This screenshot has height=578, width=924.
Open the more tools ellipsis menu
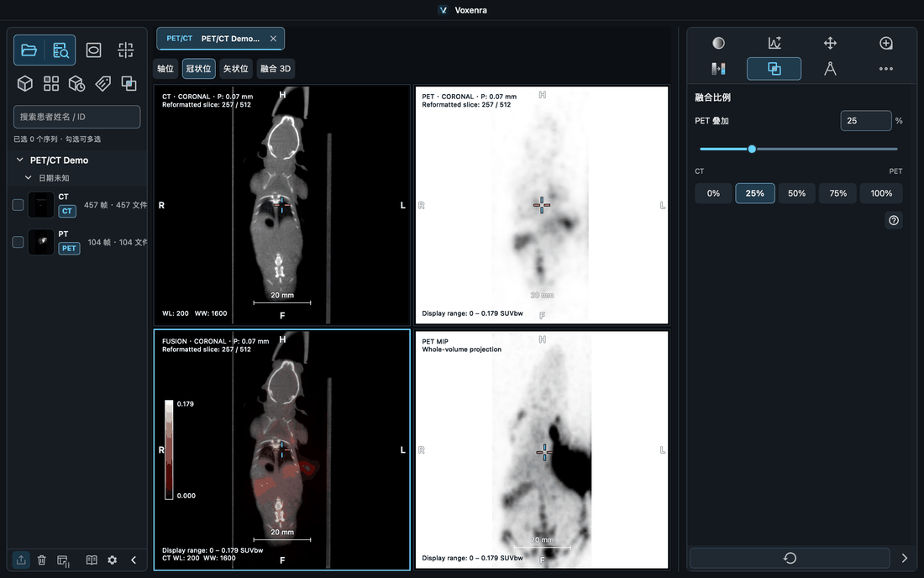point(885,69)
